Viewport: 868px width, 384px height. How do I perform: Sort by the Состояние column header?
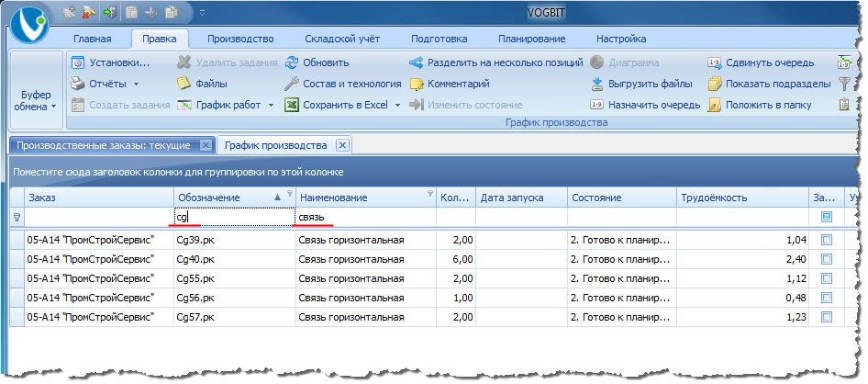622,198
